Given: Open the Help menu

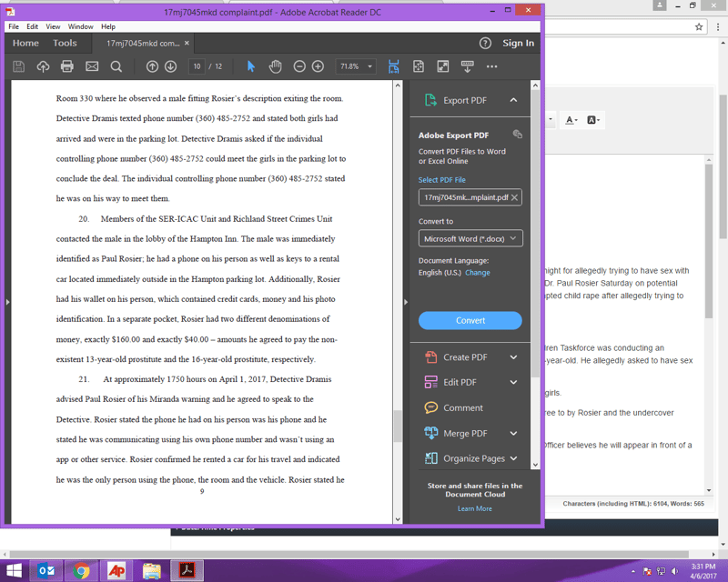Looking at the screenshot, I should click(108, 27).
